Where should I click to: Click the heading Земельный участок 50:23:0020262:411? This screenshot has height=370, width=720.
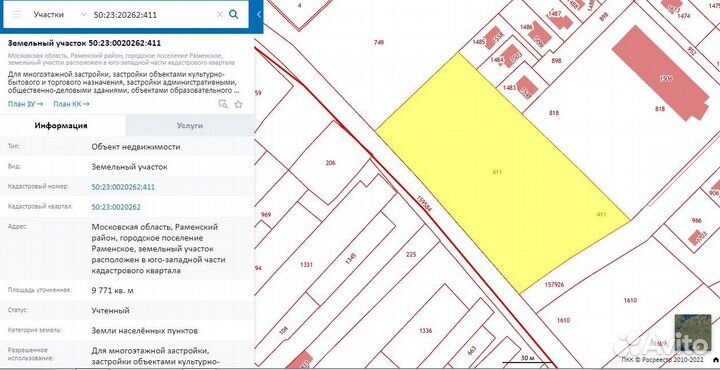(84, 43)
